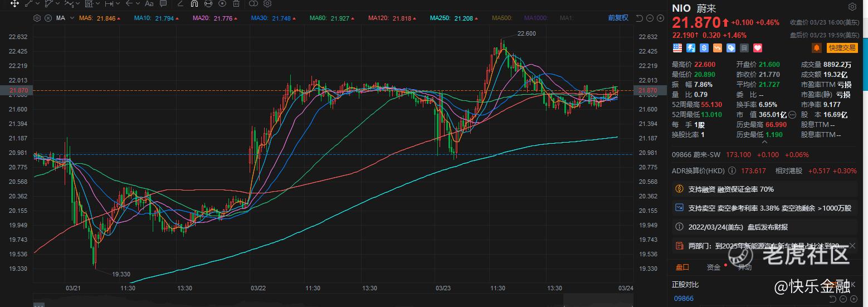Open the 2022/03/24 earnings release notice

click(765, 227)
